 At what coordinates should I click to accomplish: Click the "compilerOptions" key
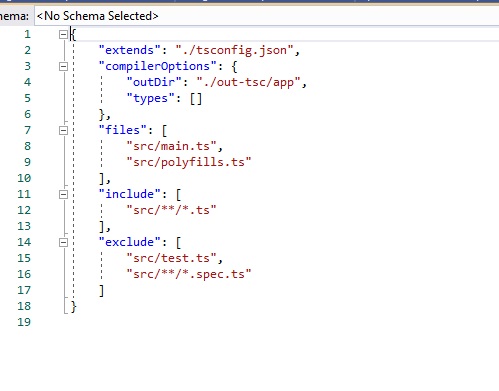158,66
